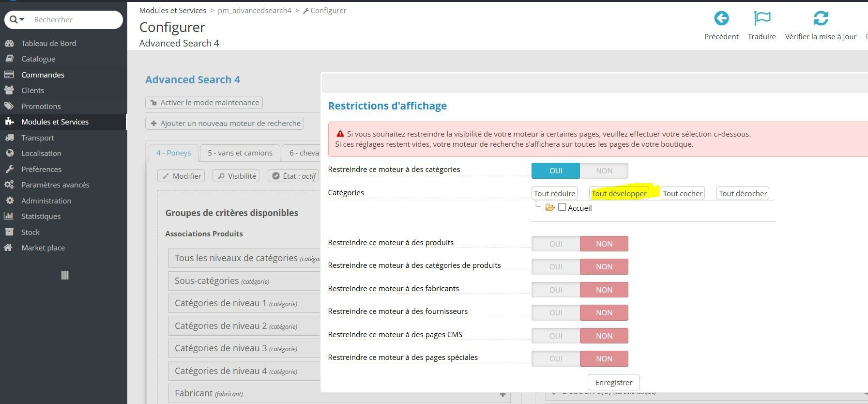Select NON for fabricants restriction

click(x=604, y=290)
